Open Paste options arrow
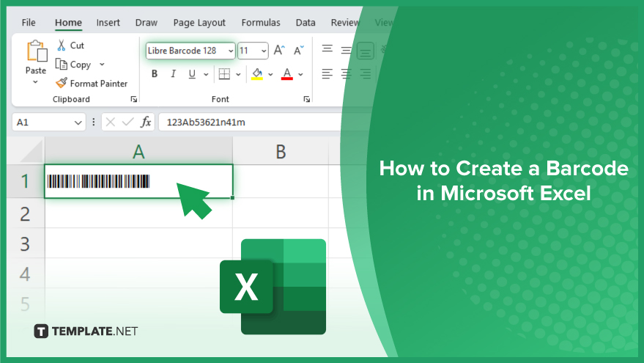644x363 pixels. click(x=35, y=82)
